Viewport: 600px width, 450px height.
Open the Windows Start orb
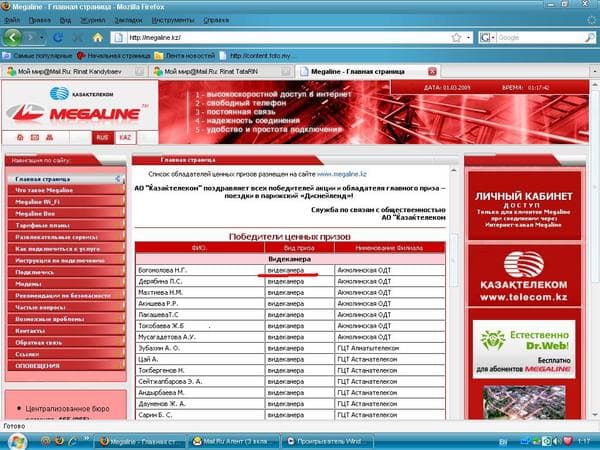[17, 441]
